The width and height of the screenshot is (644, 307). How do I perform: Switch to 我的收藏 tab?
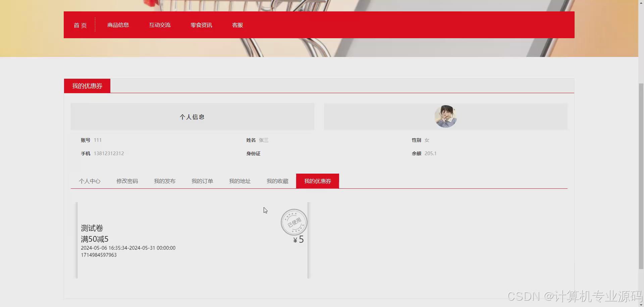point(277,181)
